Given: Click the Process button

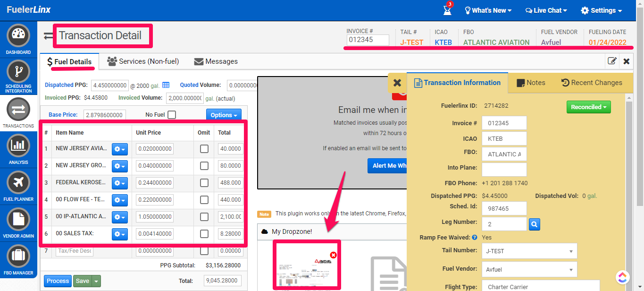Looking at the screenshot, I should (x=58, y=281).
